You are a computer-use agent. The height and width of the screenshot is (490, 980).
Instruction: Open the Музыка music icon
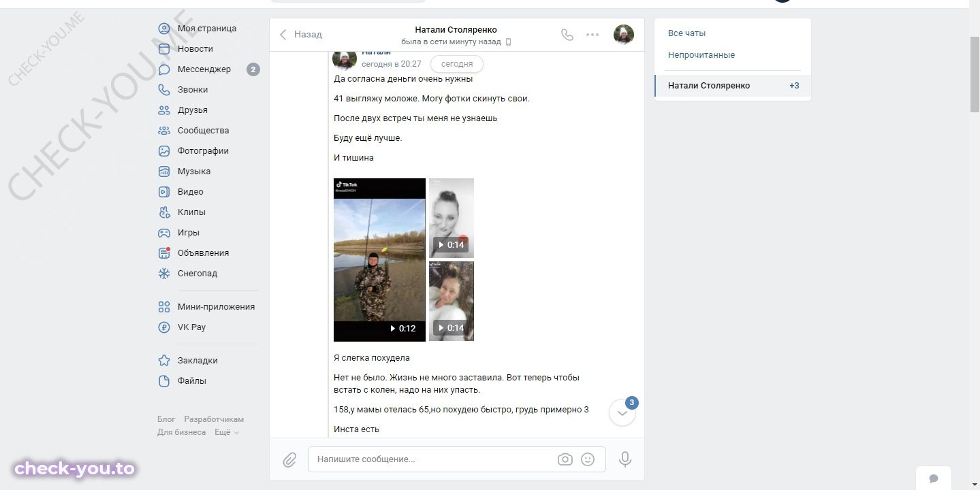(x=164, y=171)
